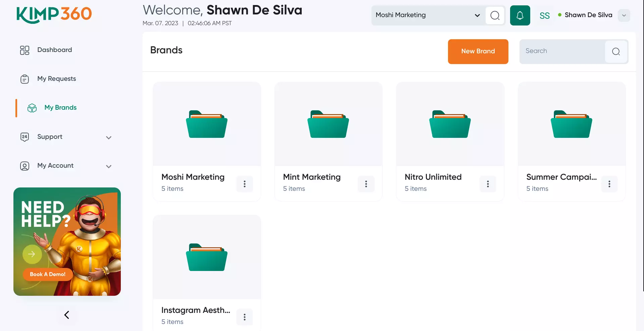Click the arrow circle on Need Help banner
Viewport: 644px width, 331px height.
click(x=32, y=254)
